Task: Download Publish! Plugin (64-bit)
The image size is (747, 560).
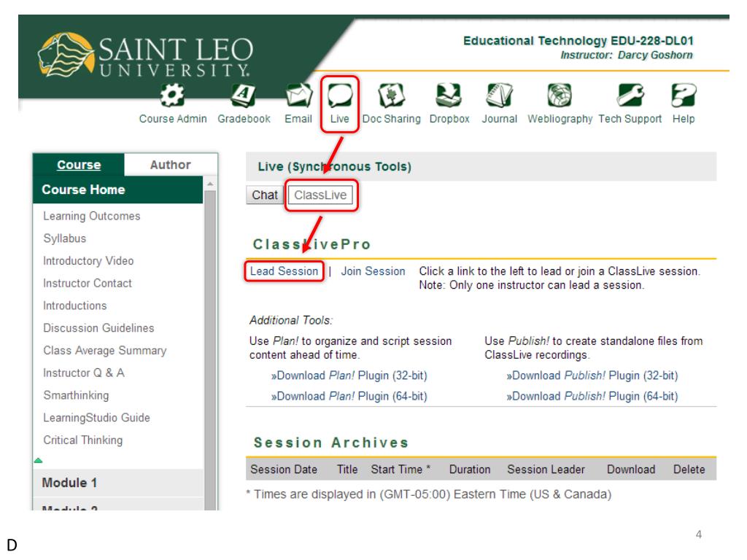Action: [x=592, y=396]
